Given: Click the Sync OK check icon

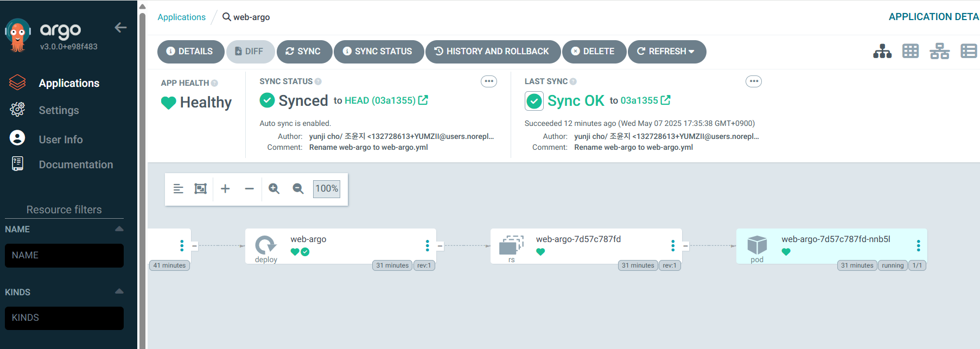Looking at the screenshot, I should point(534,101).
